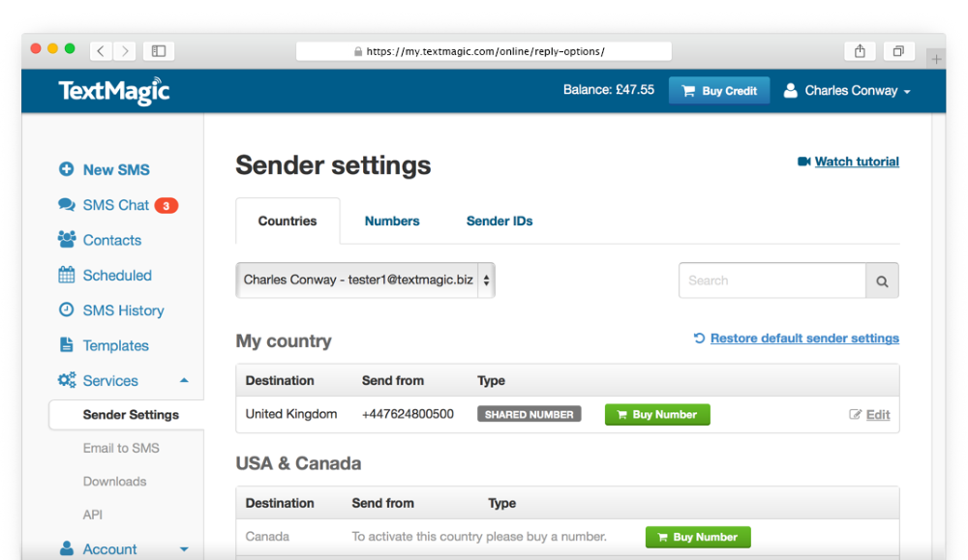Open the Scheduled messages calendar
968x560 pixels.
tap(105, 275)
